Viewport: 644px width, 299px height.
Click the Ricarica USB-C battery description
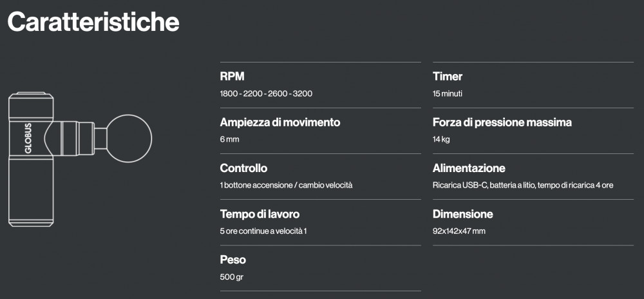tap(523, 185)
